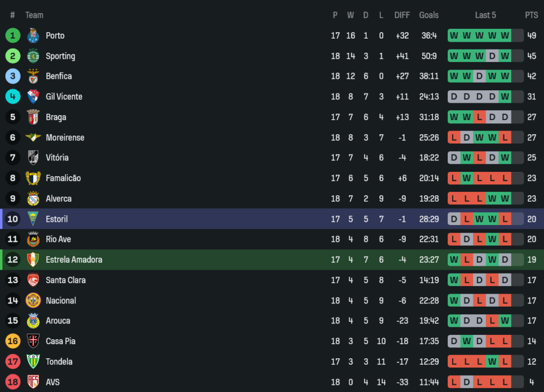Click the red position 18 badge

pos(13,382)
